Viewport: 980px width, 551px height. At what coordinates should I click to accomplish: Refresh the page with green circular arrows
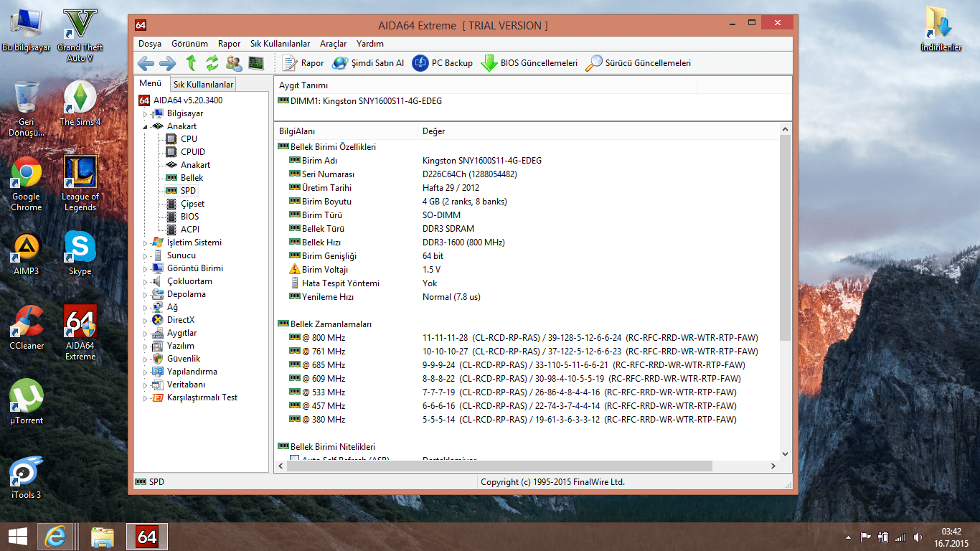tap(212, 63)
